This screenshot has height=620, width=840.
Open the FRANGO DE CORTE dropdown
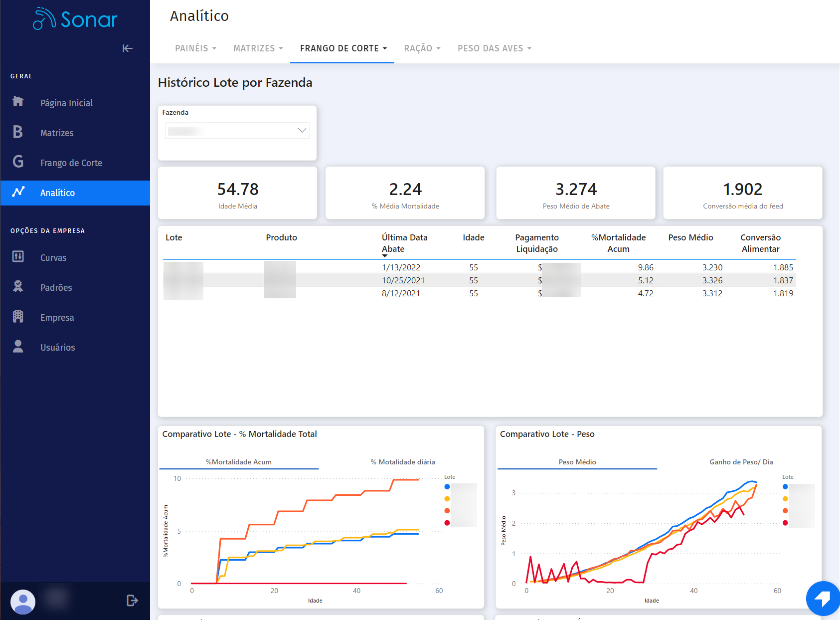point(343,48)
